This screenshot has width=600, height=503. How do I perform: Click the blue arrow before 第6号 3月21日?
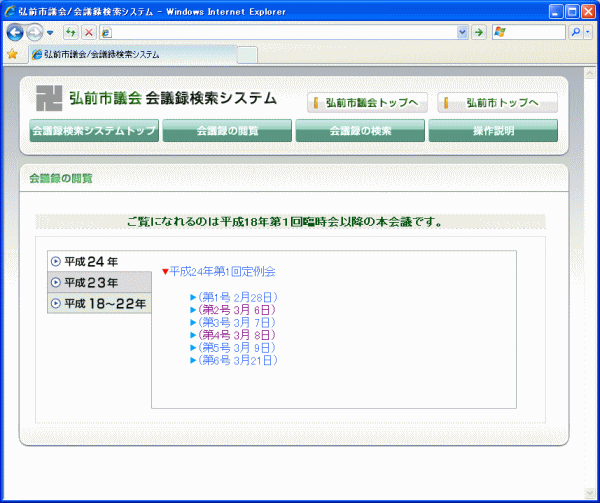193,360
